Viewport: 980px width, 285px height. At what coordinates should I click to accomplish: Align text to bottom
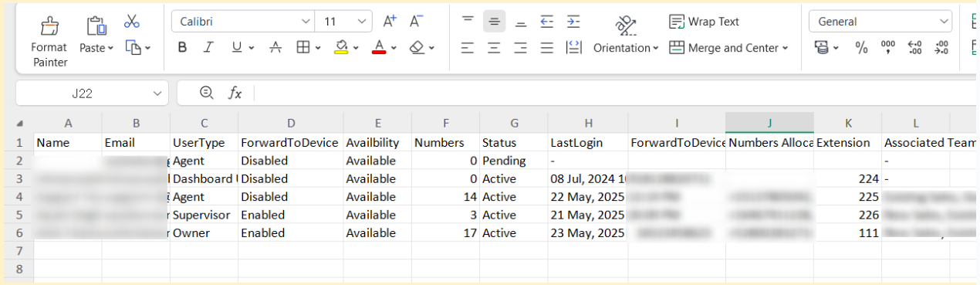[521, 22]
